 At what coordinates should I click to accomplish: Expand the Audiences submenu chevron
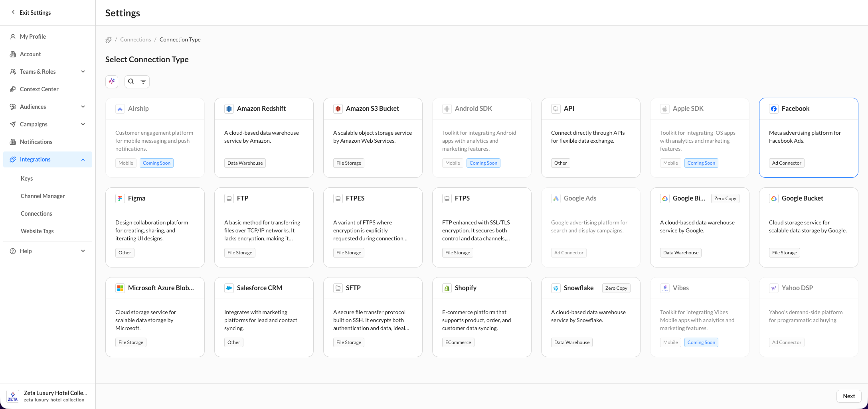(83, 107)
